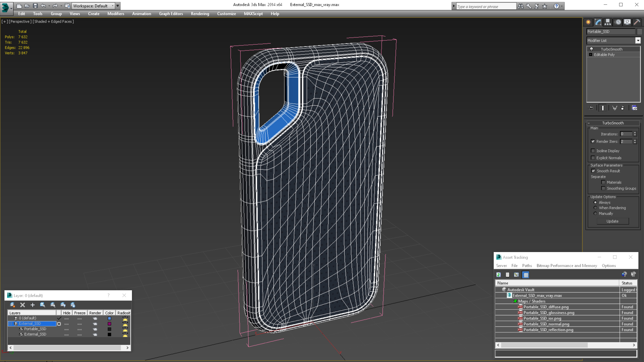Image resolution: width=644 pixels, height=362 pixels.
Task: Open the Modifier List dropdown
Action: coord(638,40)
